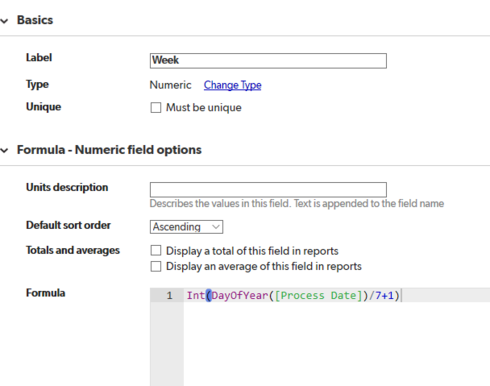Image resolution: width=490 pixels, height=386 pixels.
Task: Place cursor on Int in the formula
Action: 196,296
